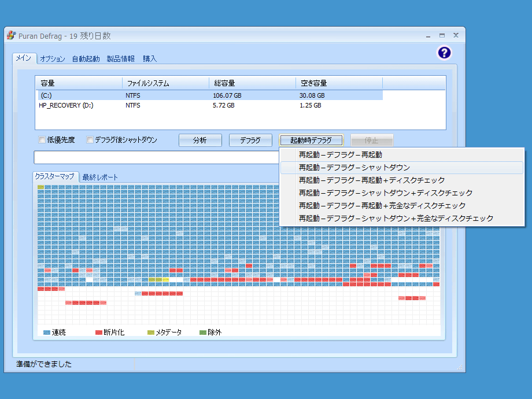The width and height of the screenshot is (532, 399).
Task: Click the 5.72 GB total size cell
Action: pos(224,105)
